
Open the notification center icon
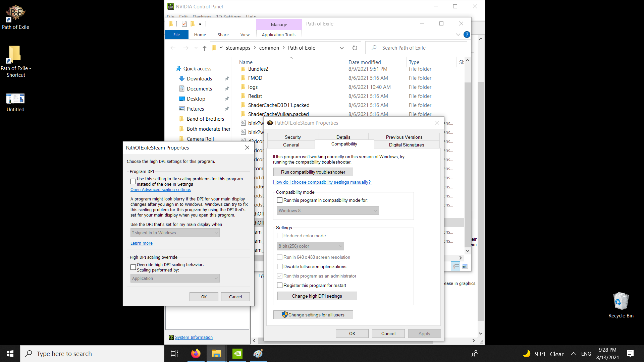630,354
